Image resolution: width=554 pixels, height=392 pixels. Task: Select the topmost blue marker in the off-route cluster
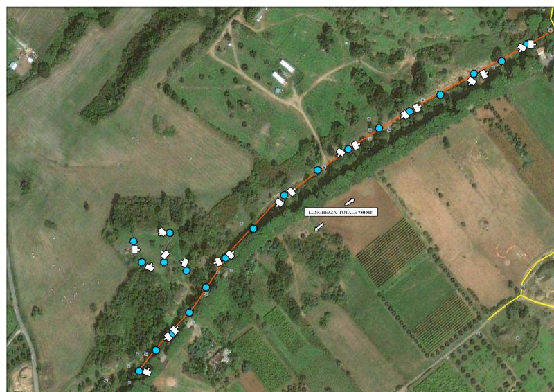coord(170,233)
